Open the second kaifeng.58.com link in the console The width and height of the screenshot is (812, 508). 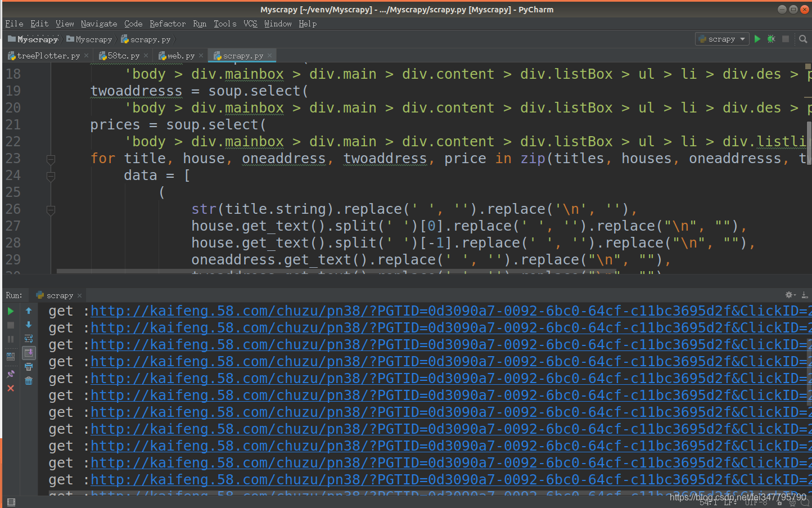451,327
